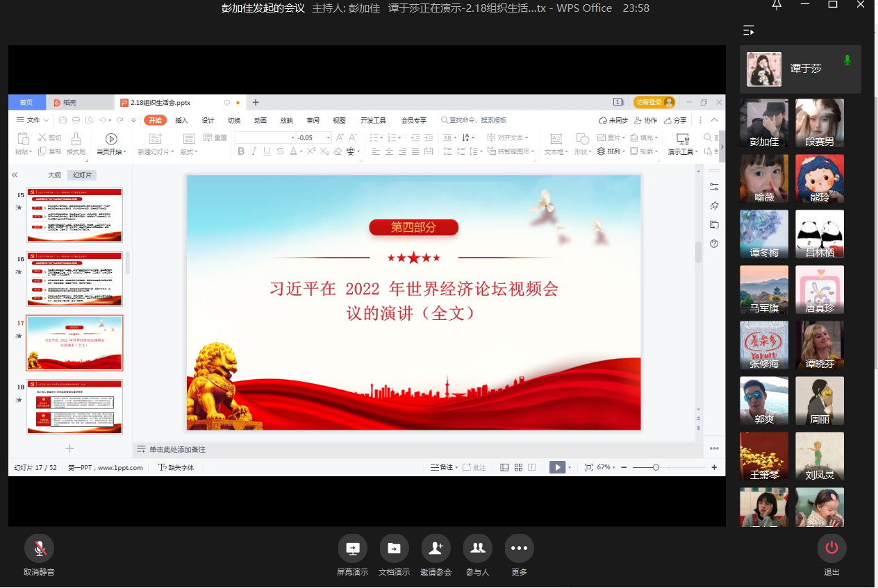The width and height of the screenshot is (878, 588).
Task: Switch to the 插入 ribbon tab
Action: click(x=181, y=120)
